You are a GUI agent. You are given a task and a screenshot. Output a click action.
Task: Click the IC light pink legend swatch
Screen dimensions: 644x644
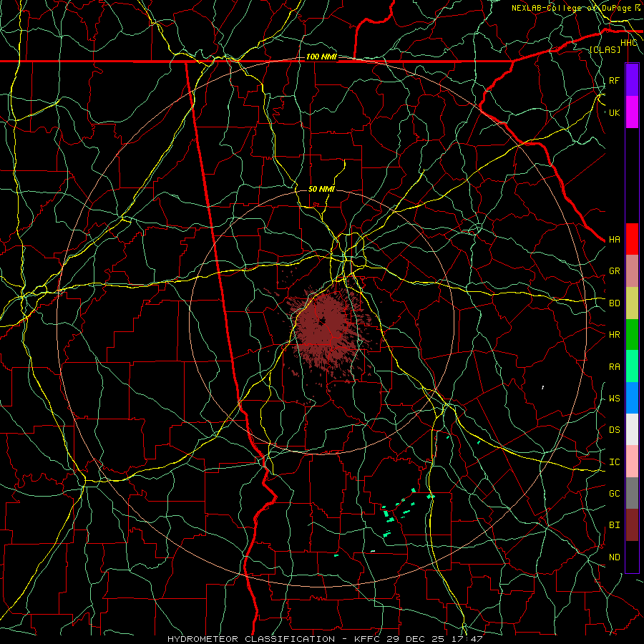pos(632,462)
